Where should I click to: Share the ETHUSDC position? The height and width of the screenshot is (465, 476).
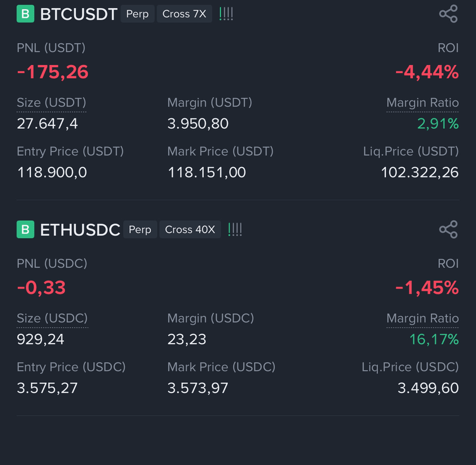[x=448, y=229]
